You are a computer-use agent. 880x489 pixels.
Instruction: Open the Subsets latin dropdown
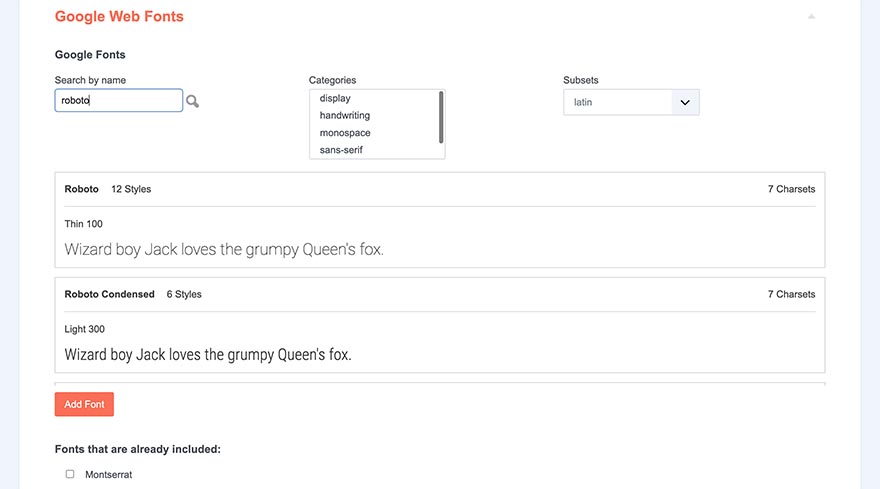631,102
